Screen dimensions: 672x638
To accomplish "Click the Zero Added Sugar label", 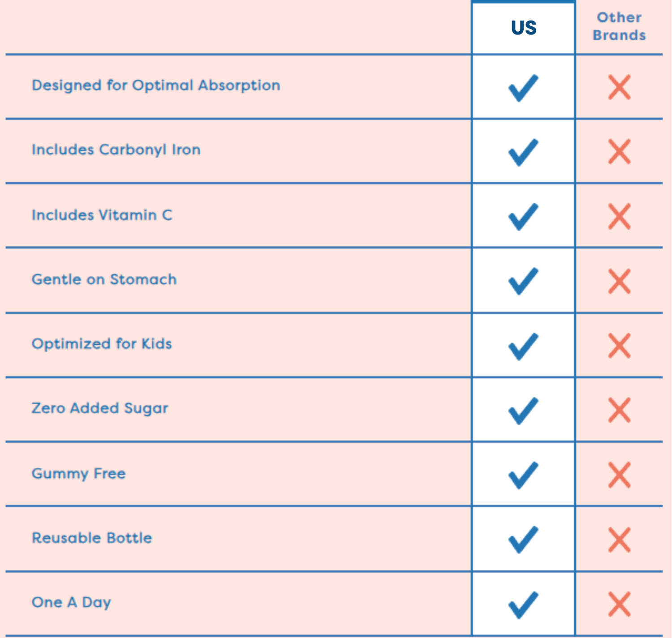I will (x=99, y=408).
